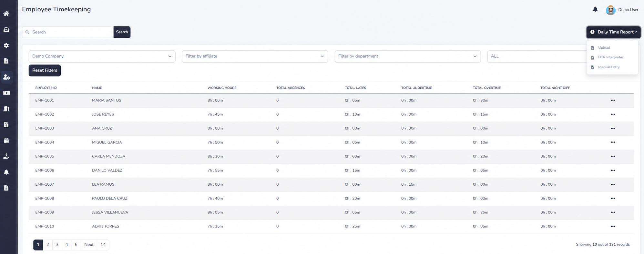The width and height of the screenshot is (644, 254).
Task: Open actions menu for JESSA VILLANUEVA row
Action: 613,212
